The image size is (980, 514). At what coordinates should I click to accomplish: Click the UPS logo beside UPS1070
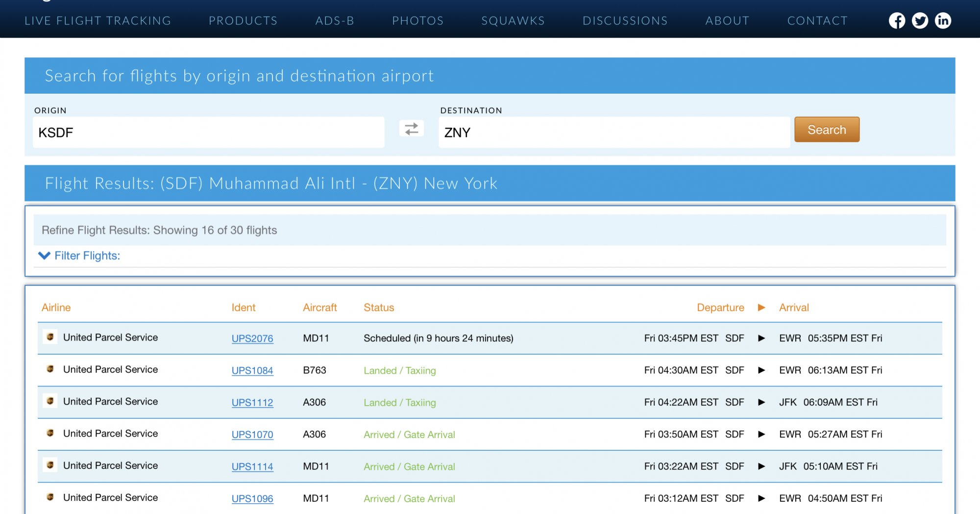point(50,433)
